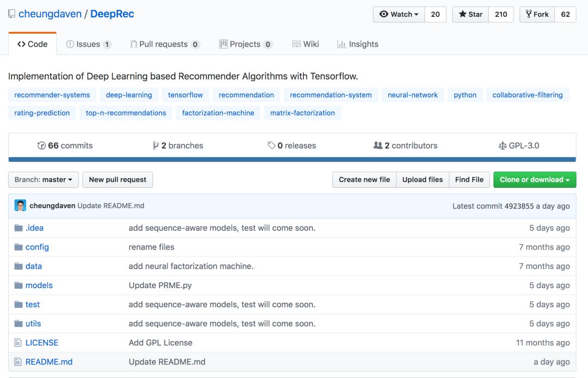
Task: Open the Watch notifications dropdown
Action: pyautogui.click(x=399, y=14)
